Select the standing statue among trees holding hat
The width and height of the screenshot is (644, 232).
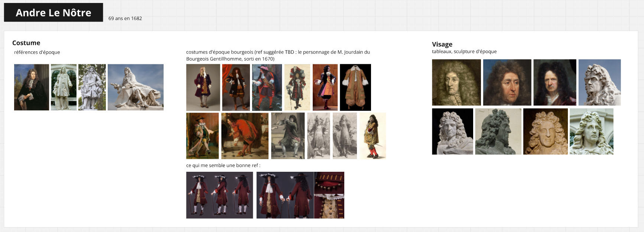pos(92,87)
